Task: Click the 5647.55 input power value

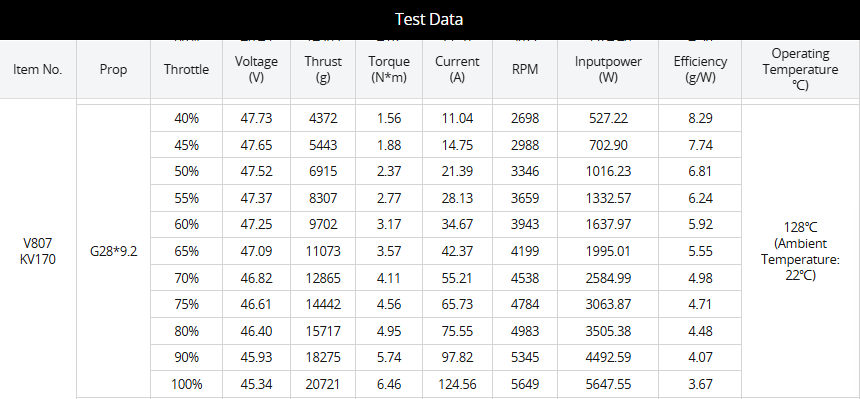Action: coord(608,384)
